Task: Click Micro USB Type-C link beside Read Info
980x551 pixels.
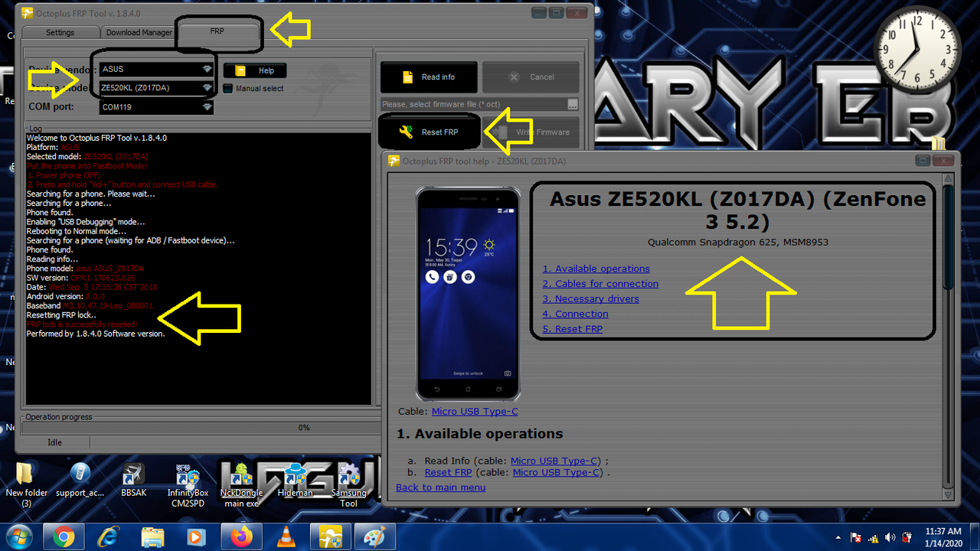Action: 554,461
